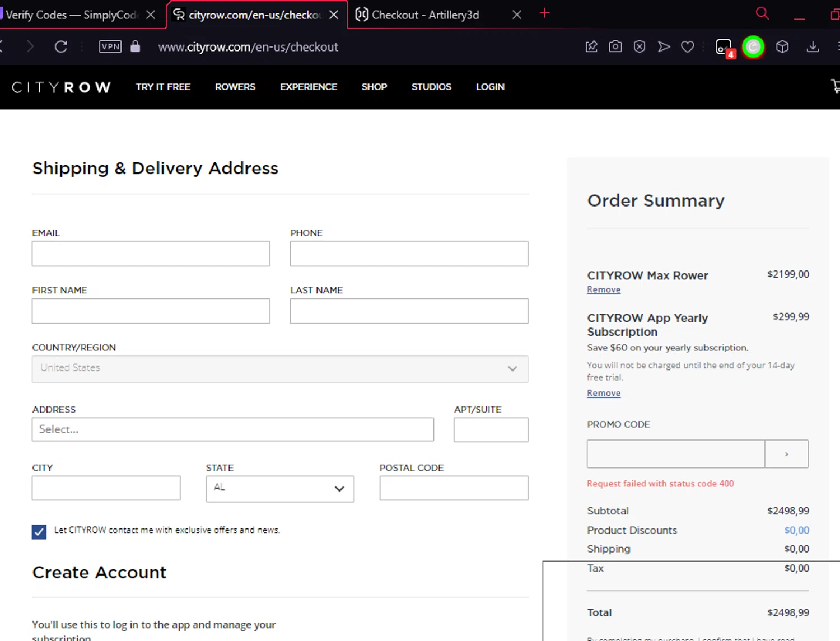This screenshot has height=641, width=840.
Task: Close the cityrow.com checkout tab
Action: click(334, 15)
